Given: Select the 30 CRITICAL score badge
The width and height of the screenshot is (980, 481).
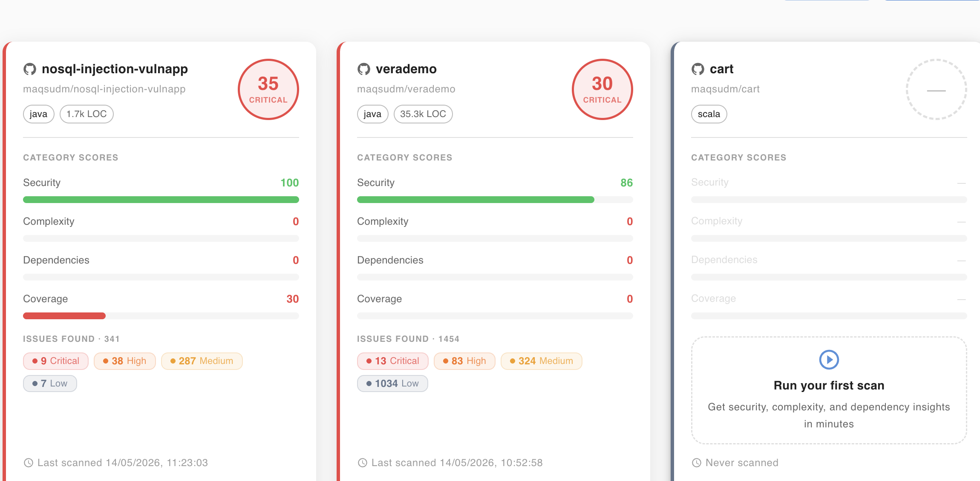Looking at the screenshot, I should 602,89.
